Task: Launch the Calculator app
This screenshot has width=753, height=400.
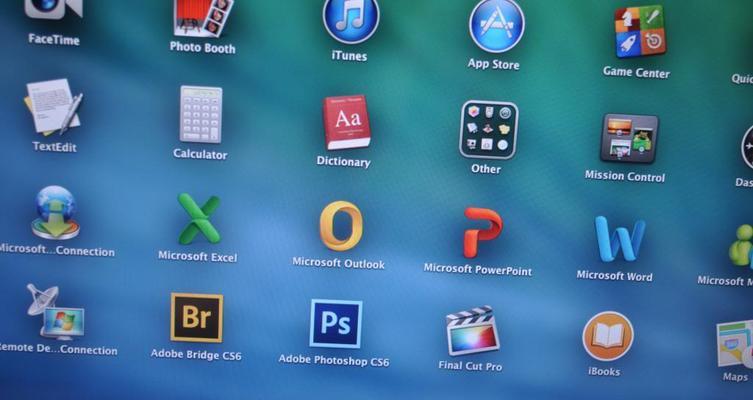Action: point(201,114)
